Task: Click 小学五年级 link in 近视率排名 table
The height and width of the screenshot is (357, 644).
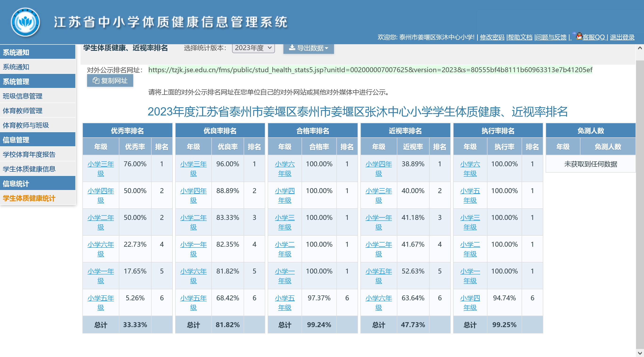Action: coord(378,276)
